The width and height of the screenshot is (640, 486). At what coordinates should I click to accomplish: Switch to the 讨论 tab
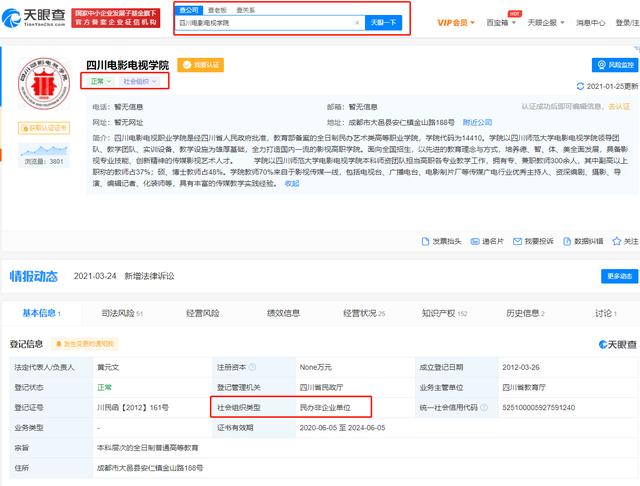tap(606, 313)
